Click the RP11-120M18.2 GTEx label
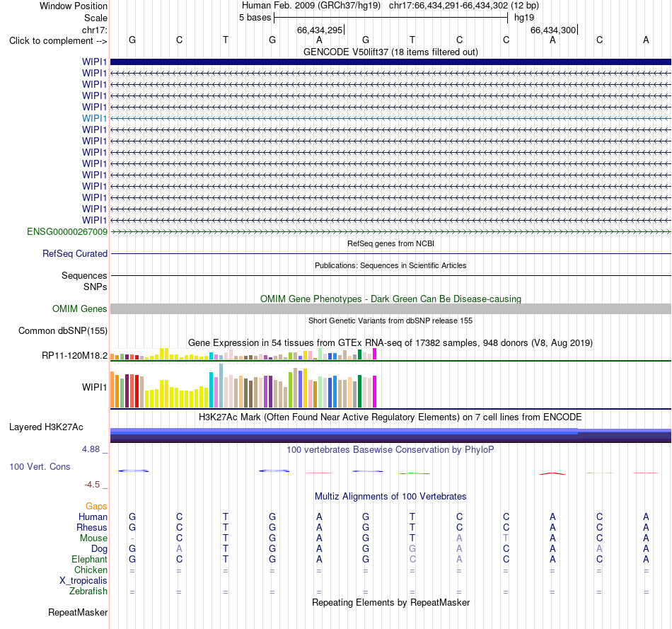Screen dimensions: 672x629 coord(74,355)
